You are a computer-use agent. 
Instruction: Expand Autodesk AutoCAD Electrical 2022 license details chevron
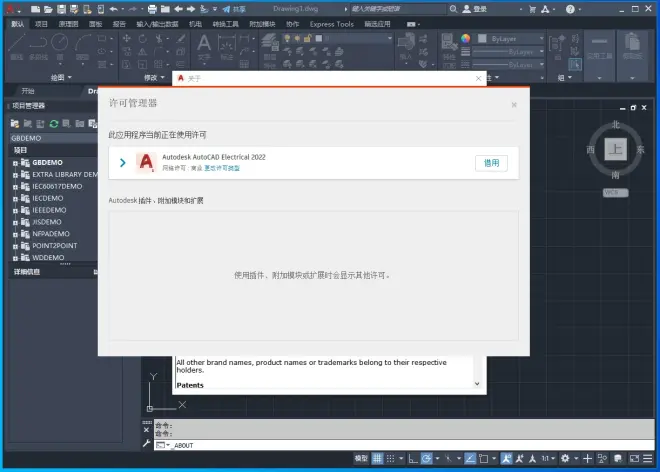coord(122,163)
